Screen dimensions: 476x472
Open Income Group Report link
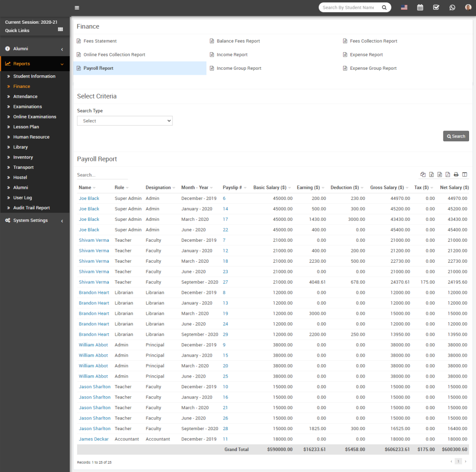click(x=239, y=68)
